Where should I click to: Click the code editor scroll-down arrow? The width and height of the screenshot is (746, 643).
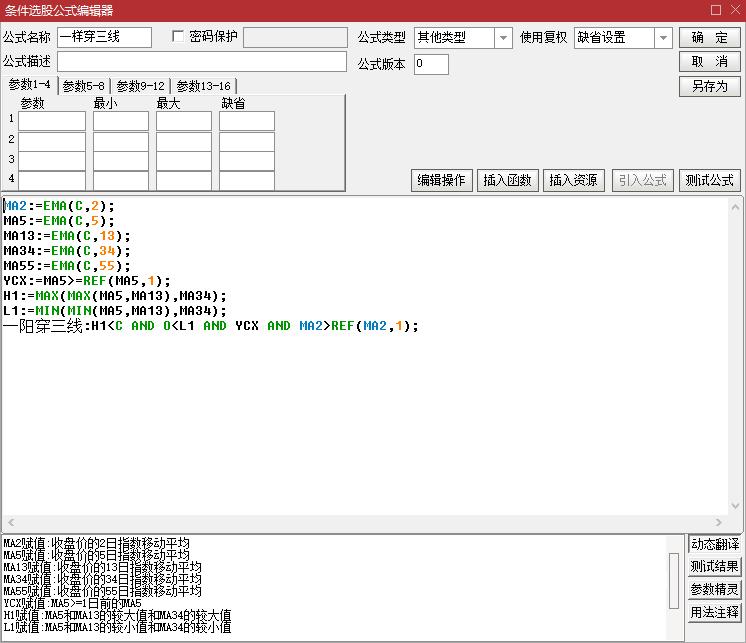[735, 506]
